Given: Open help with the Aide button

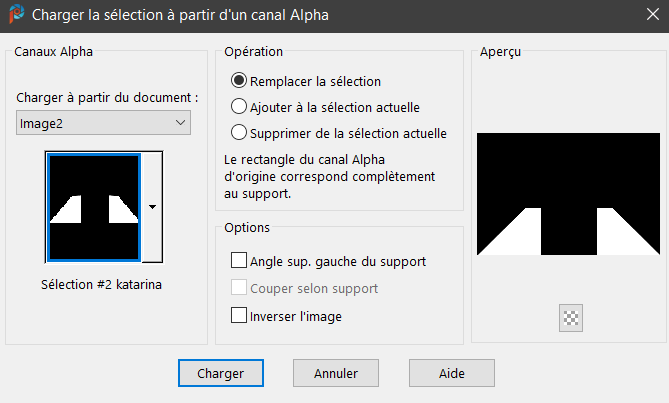Looking at the screenshot, I should pos(451,373).
